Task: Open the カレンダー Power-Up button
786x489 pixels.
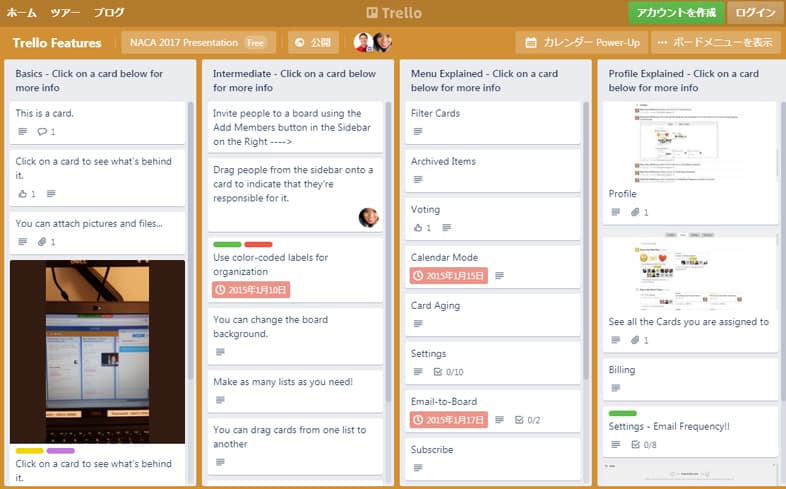Action: [x=582, y=43]
